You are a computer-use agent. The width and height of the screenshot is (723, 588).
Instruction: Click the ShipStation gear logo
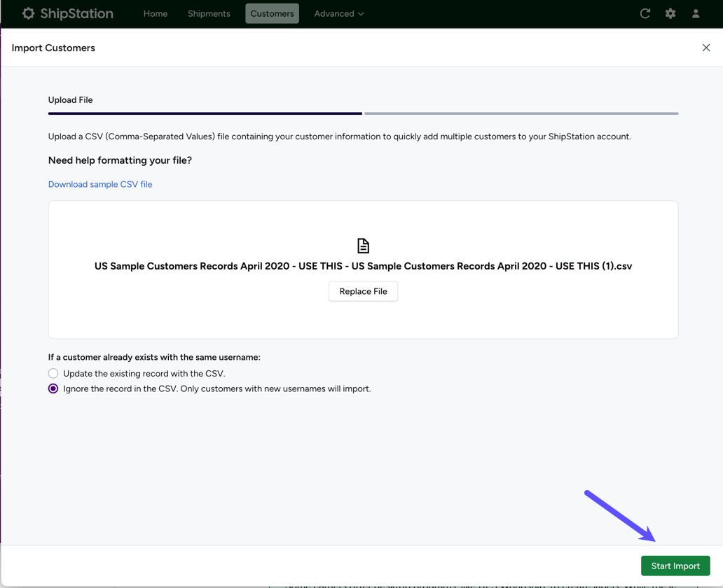29,13
